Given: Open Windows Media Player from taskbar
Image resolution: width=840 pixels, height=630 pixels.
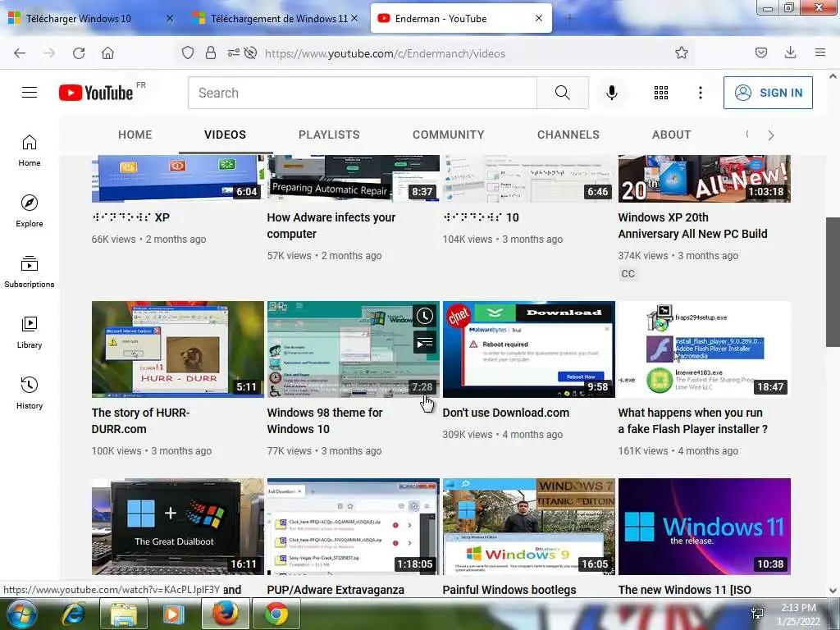Looking at the screenshot, I should pos(173,614).
